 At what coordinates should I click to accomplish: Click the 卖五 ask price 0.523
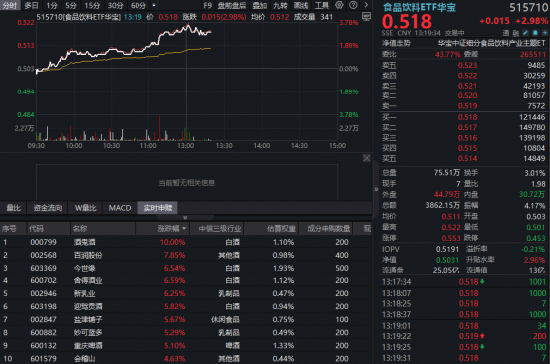point(467,65)
